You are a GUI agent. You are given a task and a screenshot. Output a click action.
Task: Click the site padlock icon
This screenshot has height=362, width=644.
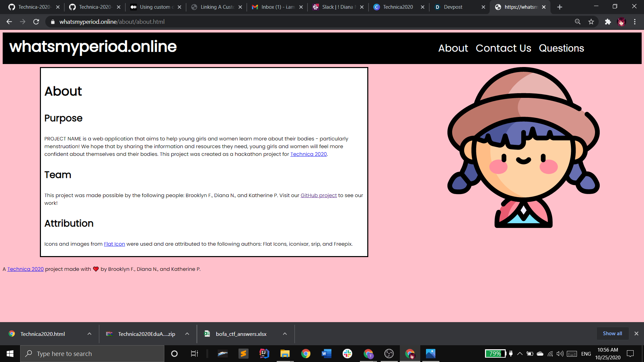[53, 22]
